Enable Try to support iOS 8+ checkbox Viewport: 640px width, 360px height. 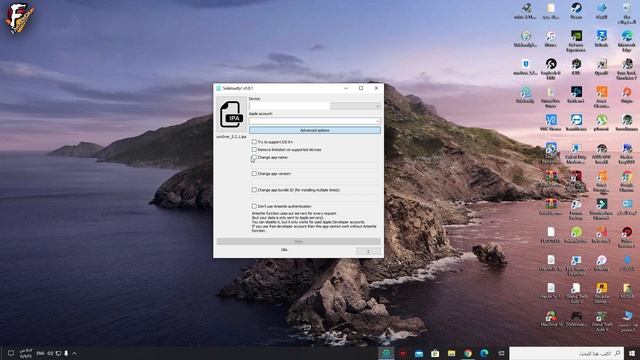(x=254, y=142)
